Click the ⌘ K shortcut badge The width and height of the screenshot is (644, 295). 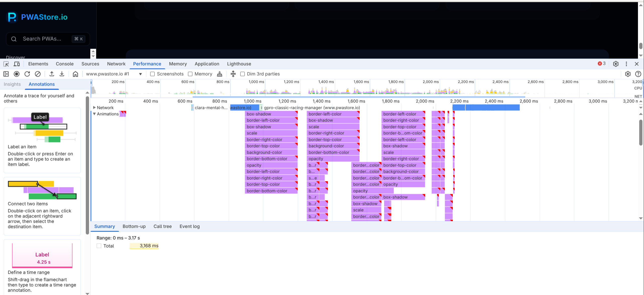(x=78, y=39)
